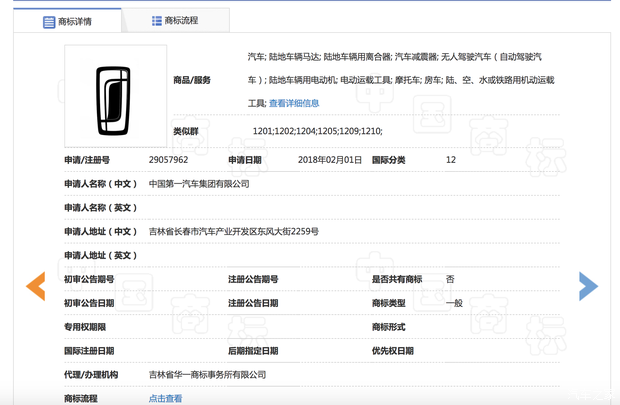Click the 申请人地址（中文） label
Screen dimensions: 620x405
[x=101, y=231]
